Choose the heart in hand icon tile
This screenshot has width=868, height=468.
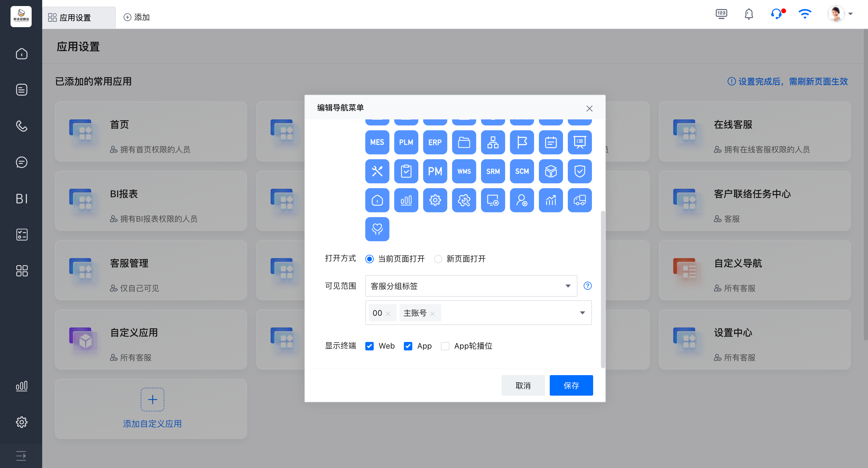377,229
